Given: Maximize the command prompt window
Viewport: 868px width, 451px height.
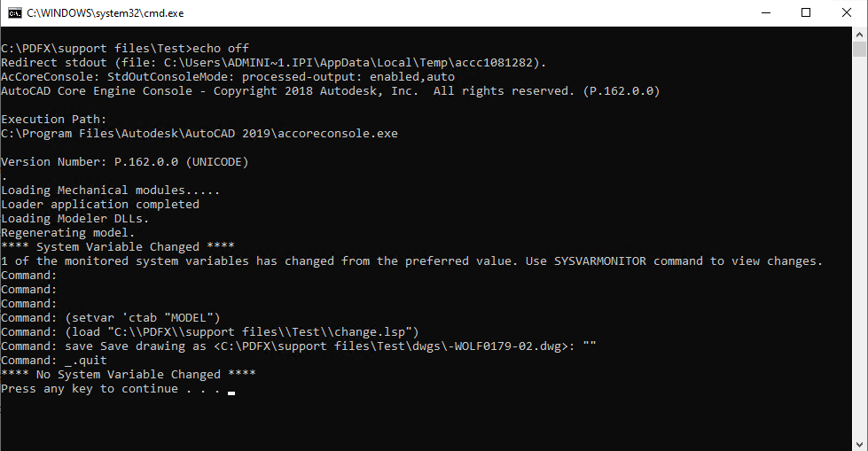Looking at the screenshot, I should pos(806,13).
